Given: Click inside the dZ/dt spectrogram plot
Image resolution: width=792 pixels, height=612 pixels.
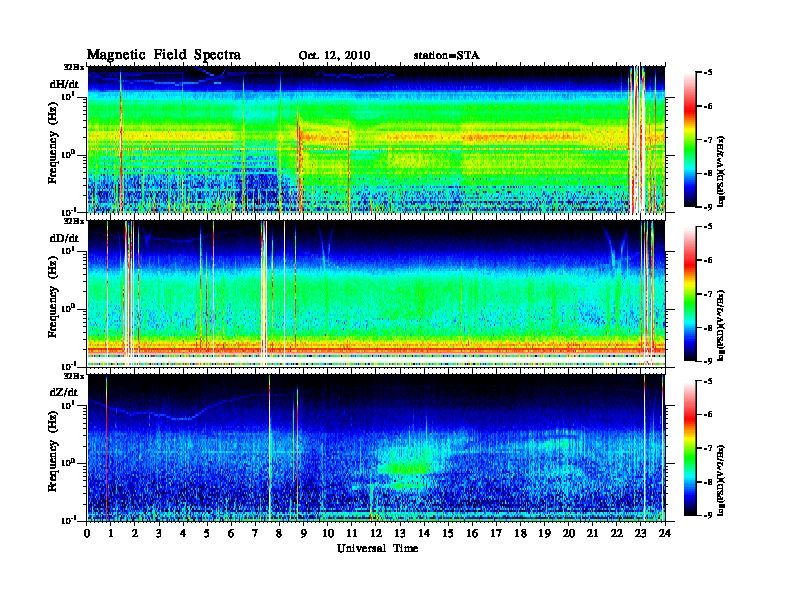Looking at the screenshot, I should click(x=377, y=448).
